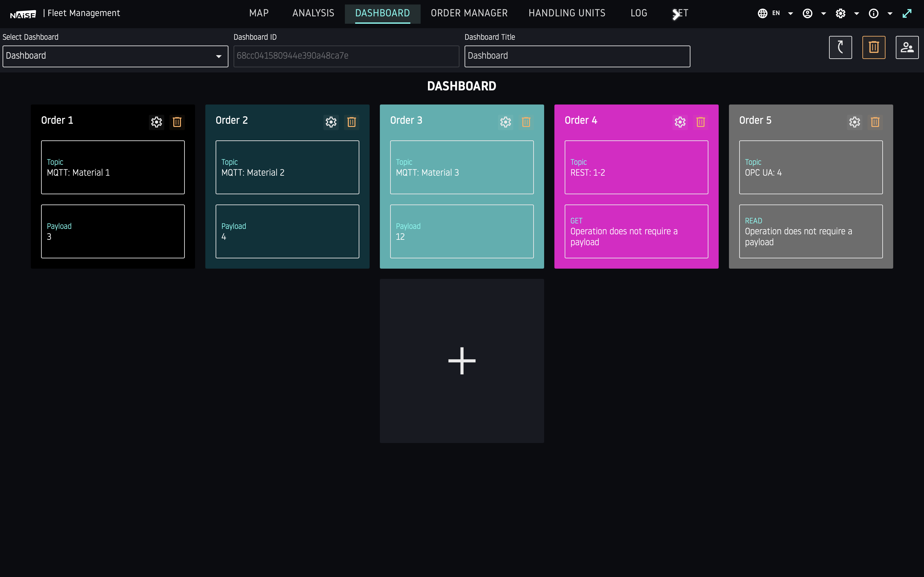Viewport: 924px width, 577px height.
Task: Delete the Order 4 card
Action: [x=700, y=122]
